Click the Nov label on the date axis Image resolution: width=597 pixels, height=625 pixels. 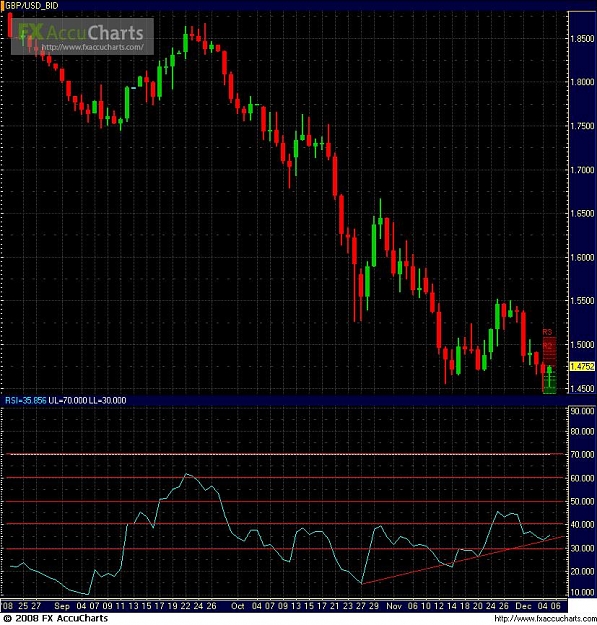394,606
